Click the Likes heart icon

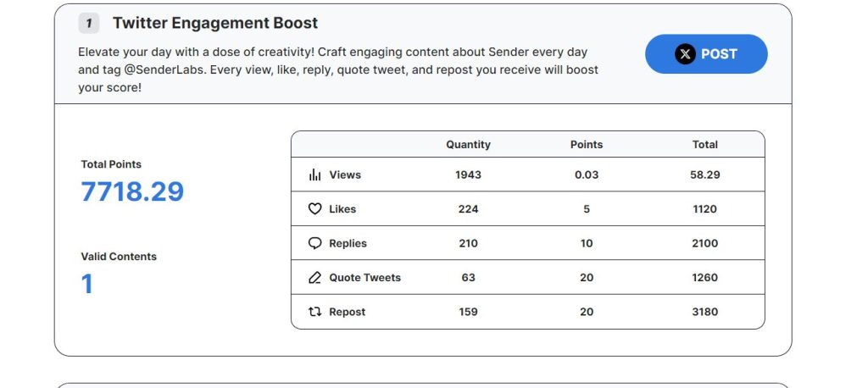pos(315,209)
